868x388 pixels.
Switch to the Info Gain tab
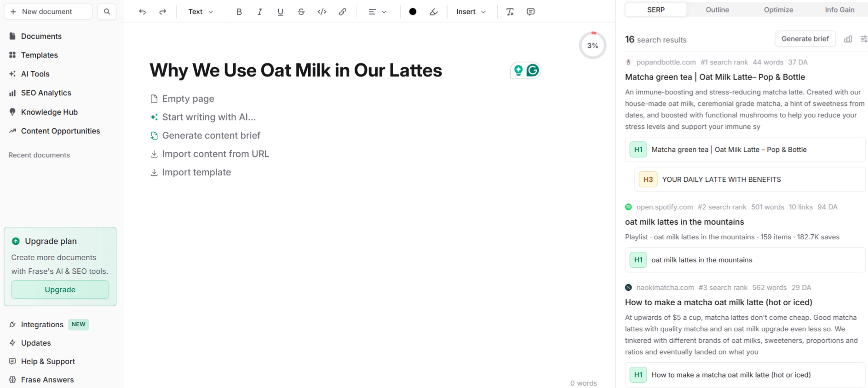839,10
